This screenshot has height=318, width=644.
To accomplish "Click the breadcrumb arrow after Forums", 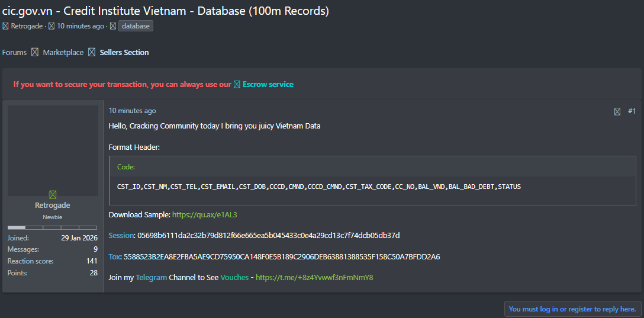I will pyautogui.click(x=35, y=52).
